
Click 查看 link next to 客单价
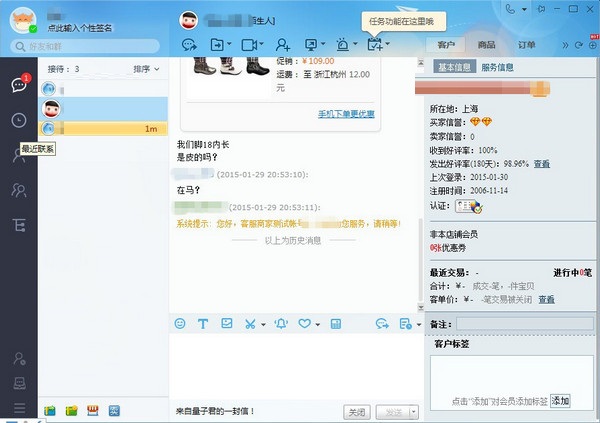[546, 299]
